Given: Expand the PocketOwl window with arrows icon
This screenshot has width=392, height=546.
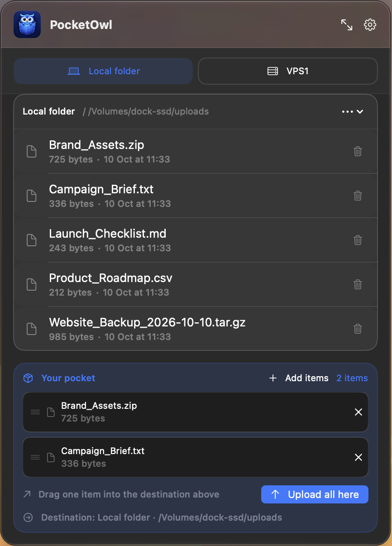Looking at the screenshot, I should (x=347, y=25).
